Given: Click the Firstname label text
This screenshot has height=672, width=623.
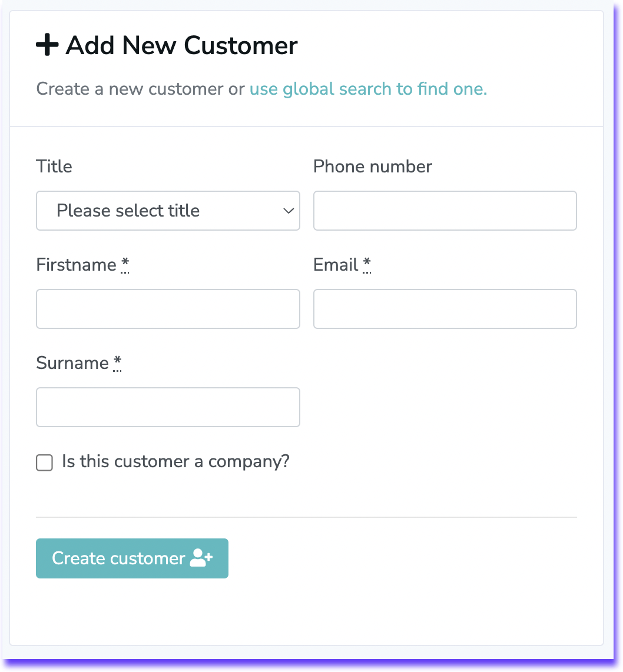Looking at the screenshot, I should point(77,264).
